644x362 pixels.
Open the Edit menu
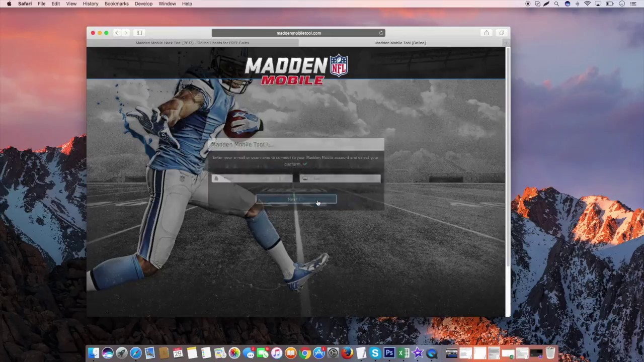pyautogui.click(x=56, y=4)
